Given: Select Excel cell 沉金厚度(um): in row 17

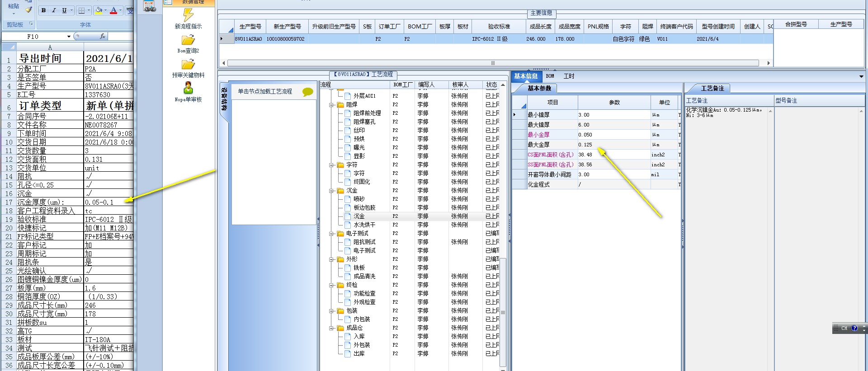Looking at the screenshot, I should (x=50, y=202).
